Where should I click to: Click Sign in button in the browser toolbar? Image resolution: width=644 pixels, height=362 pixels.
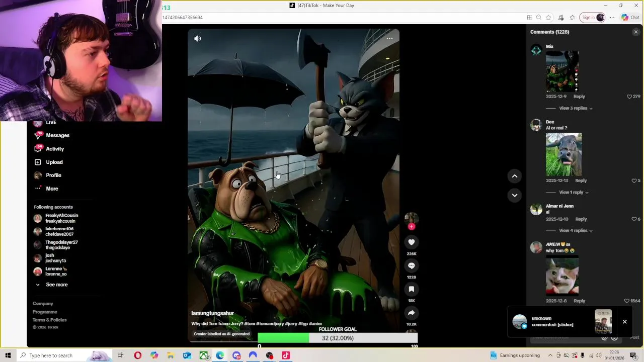(593, 17)
